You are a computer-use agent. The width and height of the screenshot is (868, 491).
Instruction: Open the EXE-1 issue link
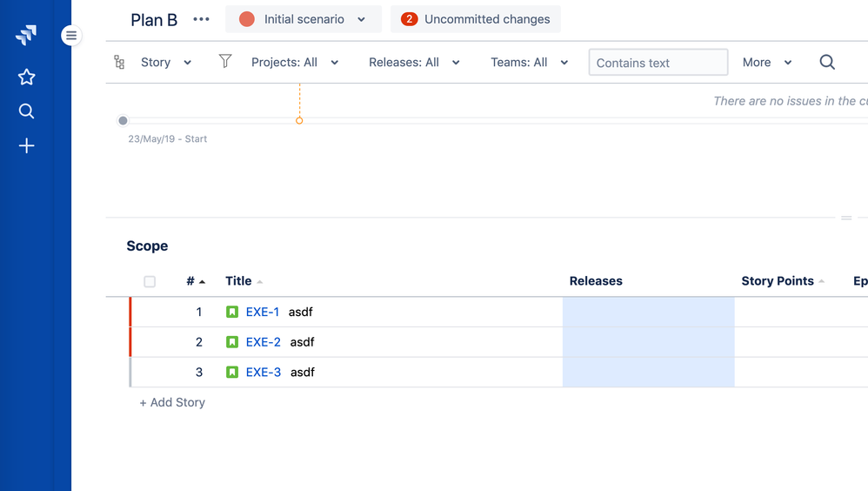(263, 312)
